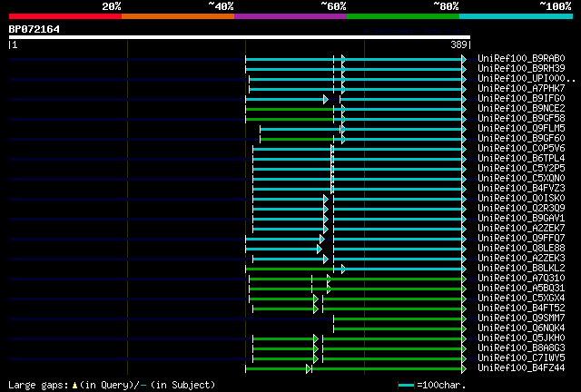Open the UniRef100_C5XQN0 label
Image resolution: width=581 pixels, height=392 pixels.
click(x=521, y=178)
